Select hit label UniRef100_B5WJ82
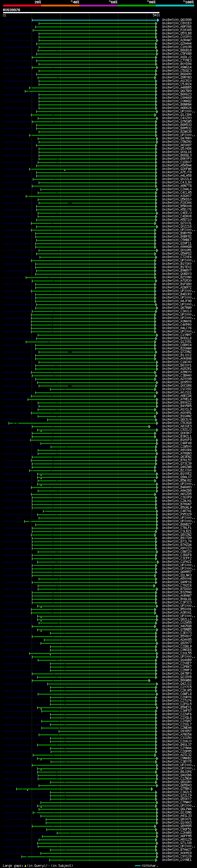 [177, 481]
